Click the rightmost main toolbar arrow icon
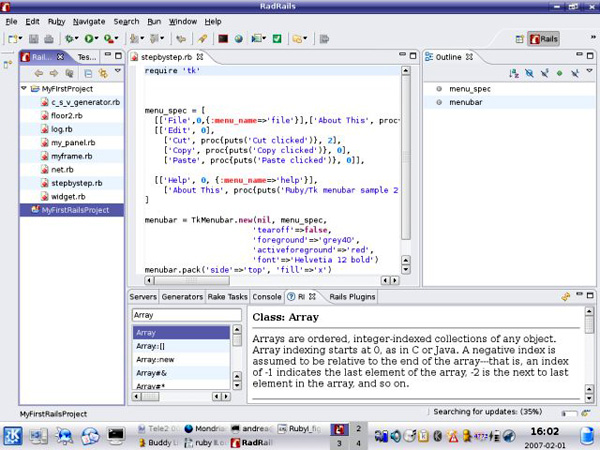The width and height of the screenshot is (600, 450). (x=324, y=39)
